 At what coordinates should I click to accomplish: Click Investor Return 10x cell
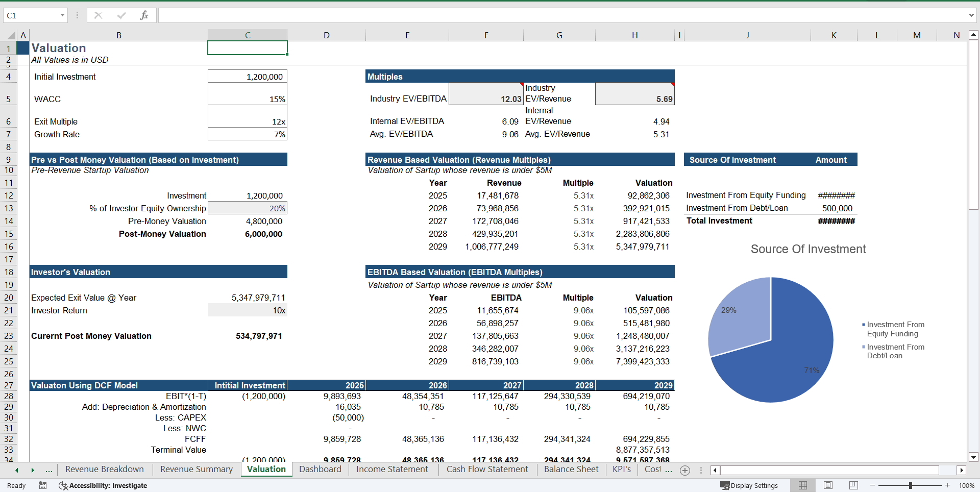pyautogui.click(x=248, y=310)
